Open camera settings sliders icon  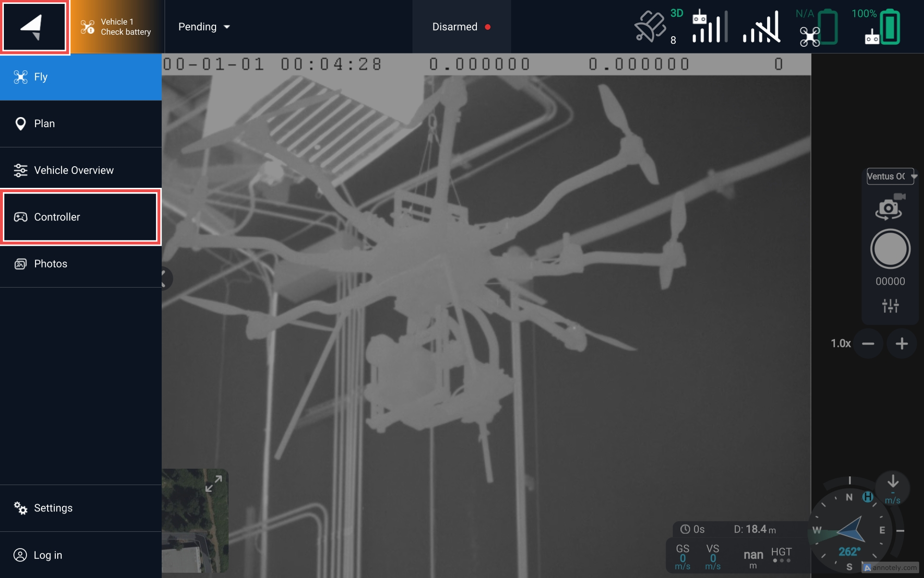(x=890, y=305)
